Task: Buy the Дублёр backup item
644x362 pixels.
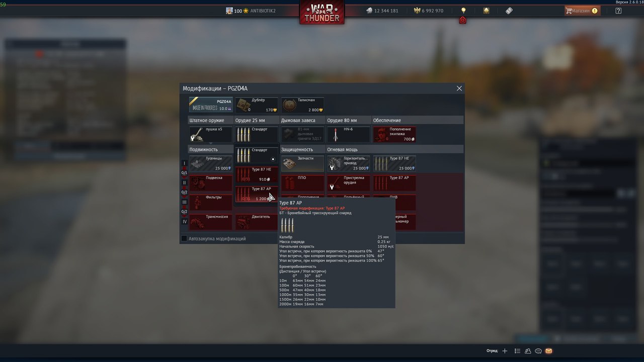Action: 257,105
